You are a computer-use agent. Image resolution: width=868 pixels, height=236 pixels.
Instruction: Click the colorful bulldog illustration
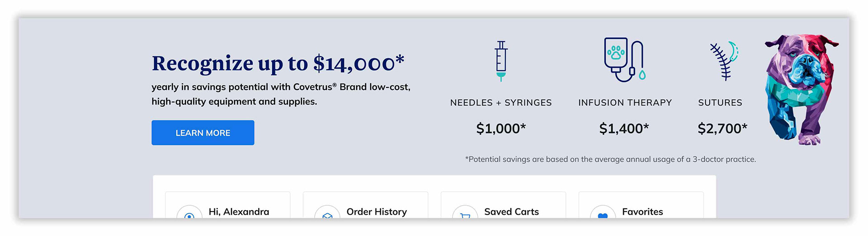click(x=800, y=88)
